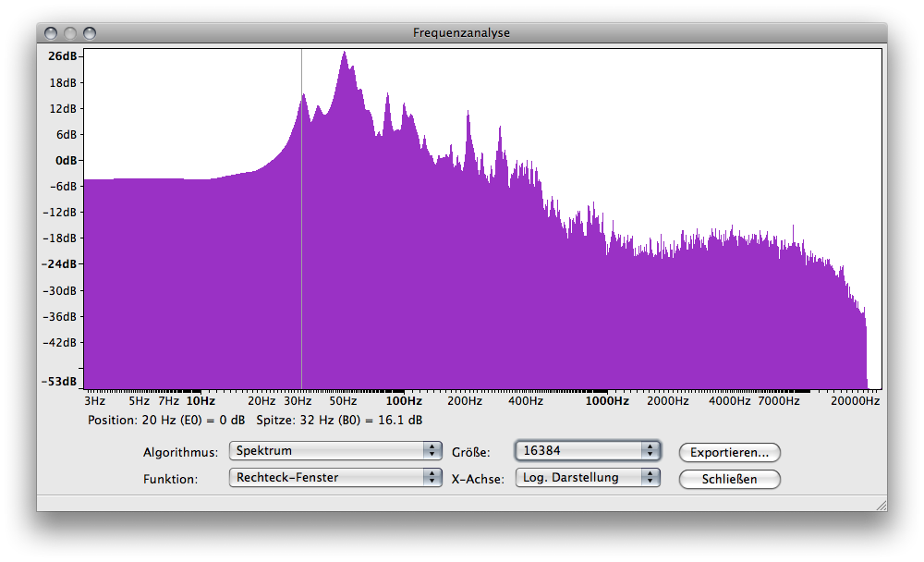Click the 26dB label on the vertical axis

(63, 56)
